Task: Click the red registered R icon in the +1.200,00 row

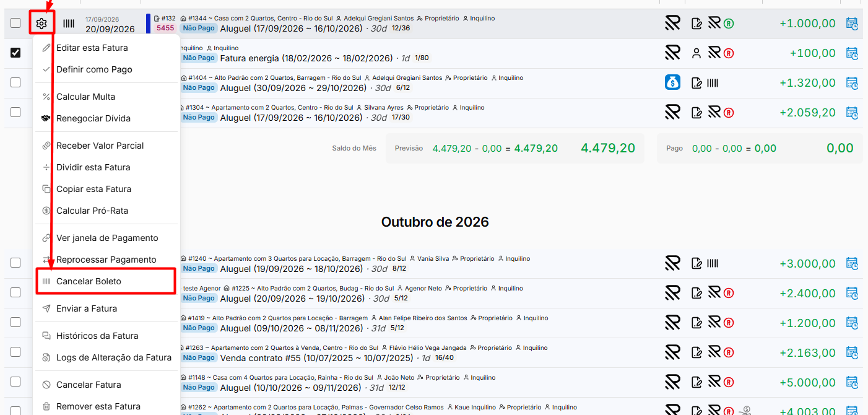Action: (729, 323)
